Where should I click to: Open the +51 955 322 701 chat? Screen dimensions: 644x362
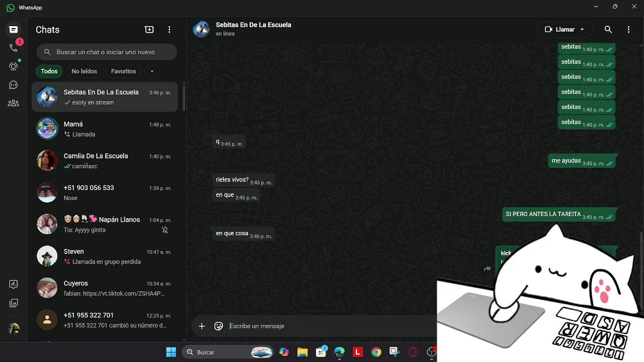coord(105,320)
